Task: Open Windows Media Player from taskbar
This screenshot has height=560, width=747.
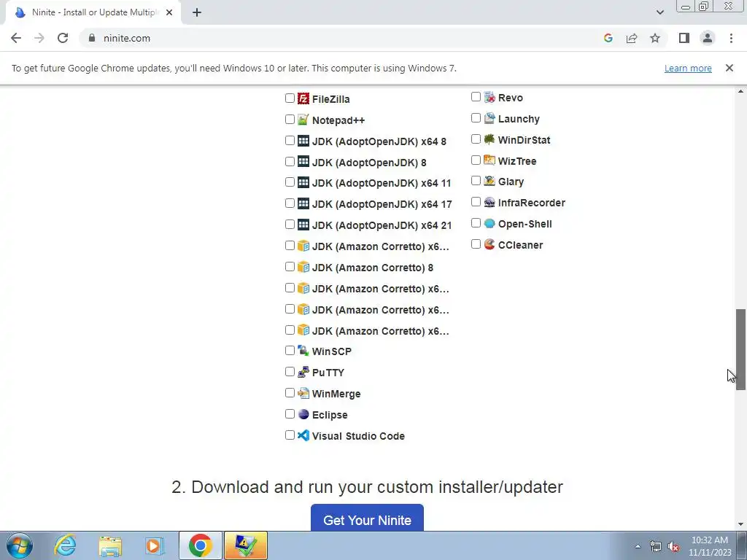Action: click(155, 545)
